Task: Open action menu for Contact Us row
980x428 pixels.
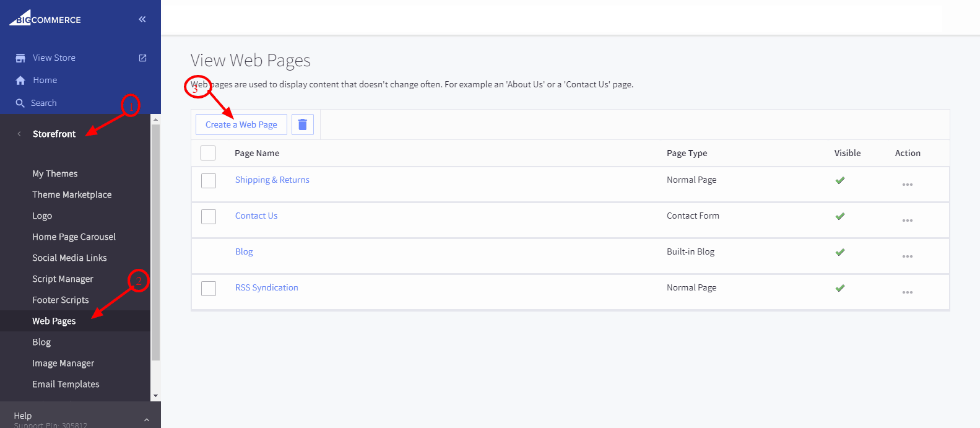Action: coord(907,221)
